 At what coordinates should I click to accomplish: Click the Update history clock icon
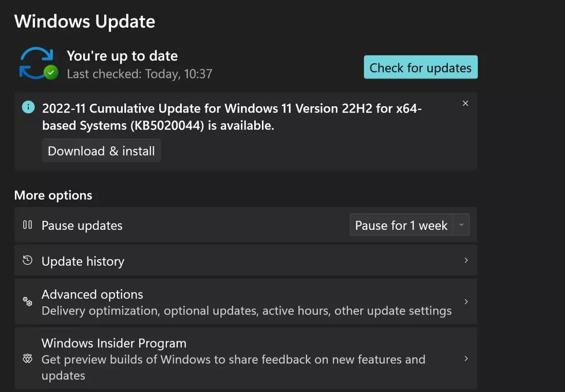[x=27, y=260]
